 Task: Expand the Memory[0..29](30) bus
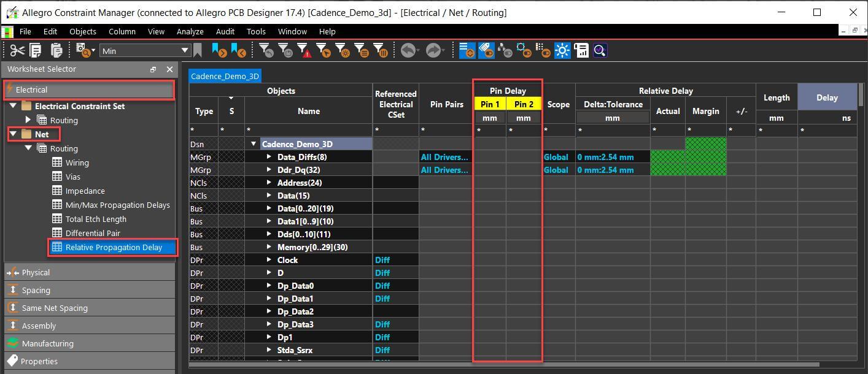pos(269,247)
